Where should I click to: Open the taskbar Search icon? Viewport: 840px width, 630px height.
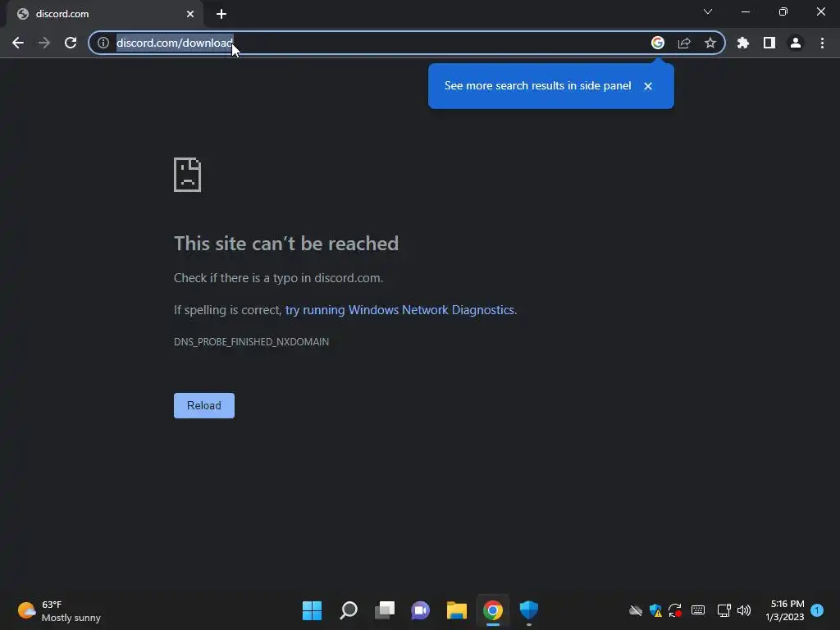point(348,610)
